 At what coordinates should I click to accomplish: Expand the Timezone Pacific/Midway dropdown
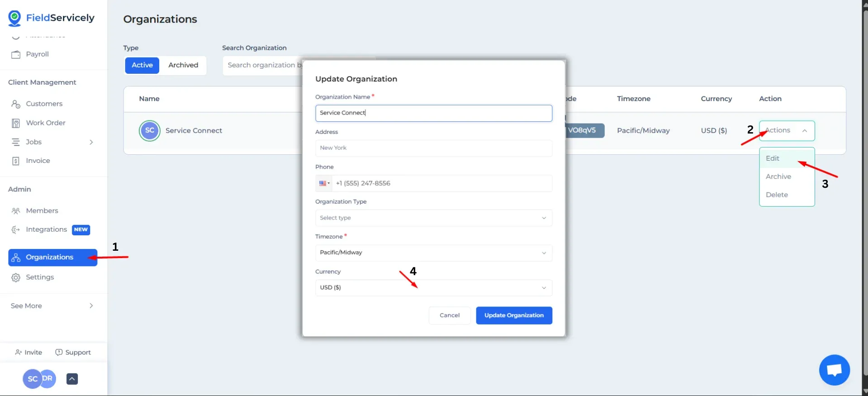tap(433, 253)
